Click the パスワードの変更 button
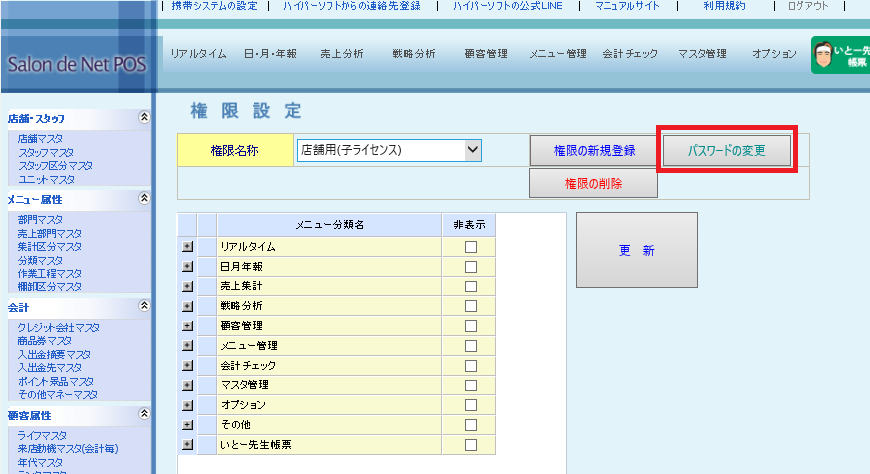870x474 pixels. (x=727, y=150)
